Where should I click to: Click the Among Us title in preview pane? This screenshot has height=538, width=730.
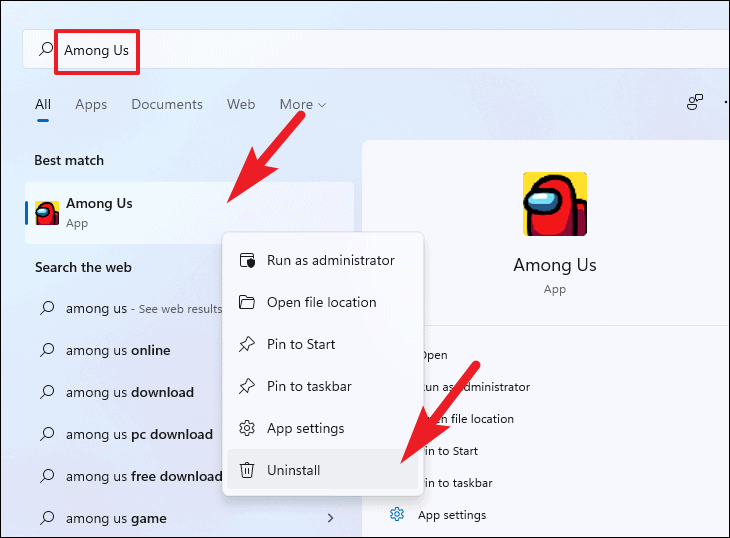coord(555,265)
